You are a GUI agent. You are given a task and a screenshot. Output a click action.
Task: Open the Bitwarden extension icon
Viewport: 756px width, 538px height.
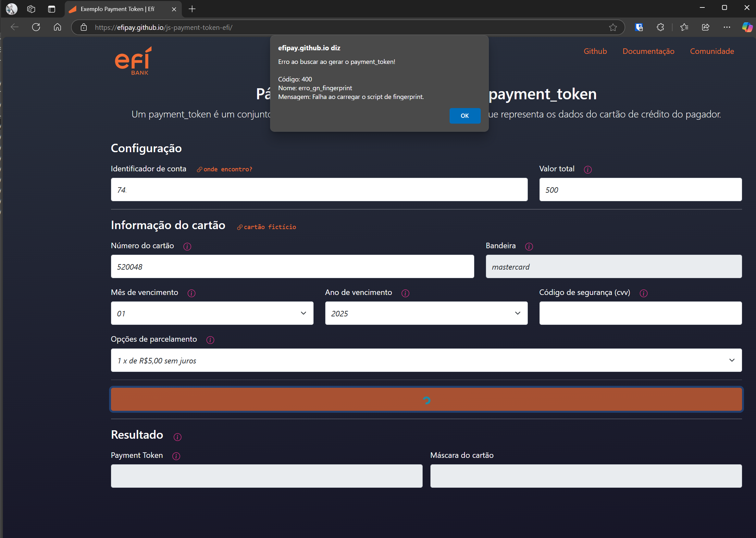[639, 27]
